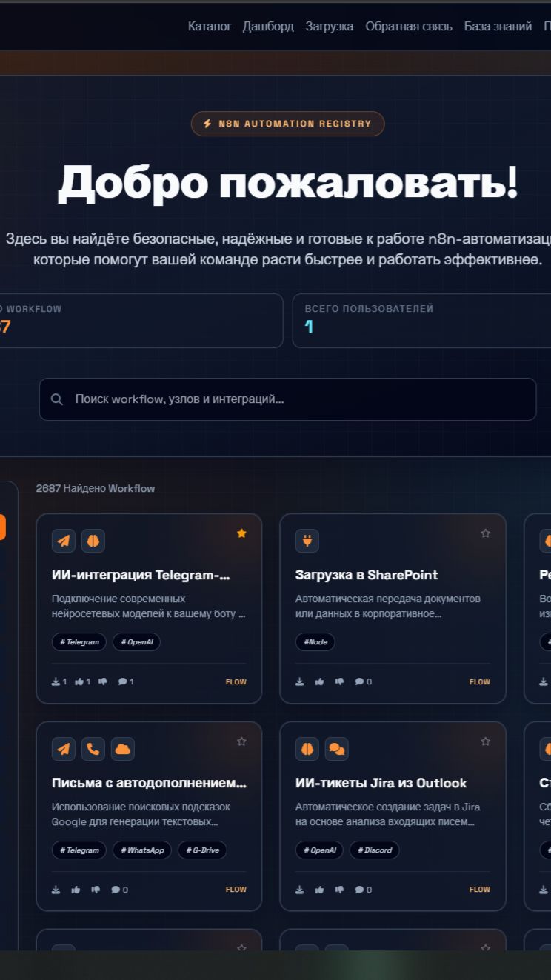Screen dimensions: 551x980
Task: Open the Загрузка в SharePoint workflow title
Action: [367, 575]
